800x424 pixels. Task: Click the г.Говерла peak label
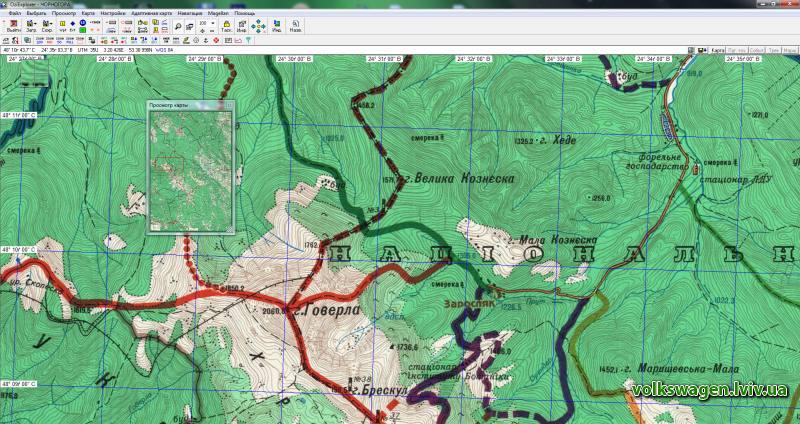click(x=326, y=310)
